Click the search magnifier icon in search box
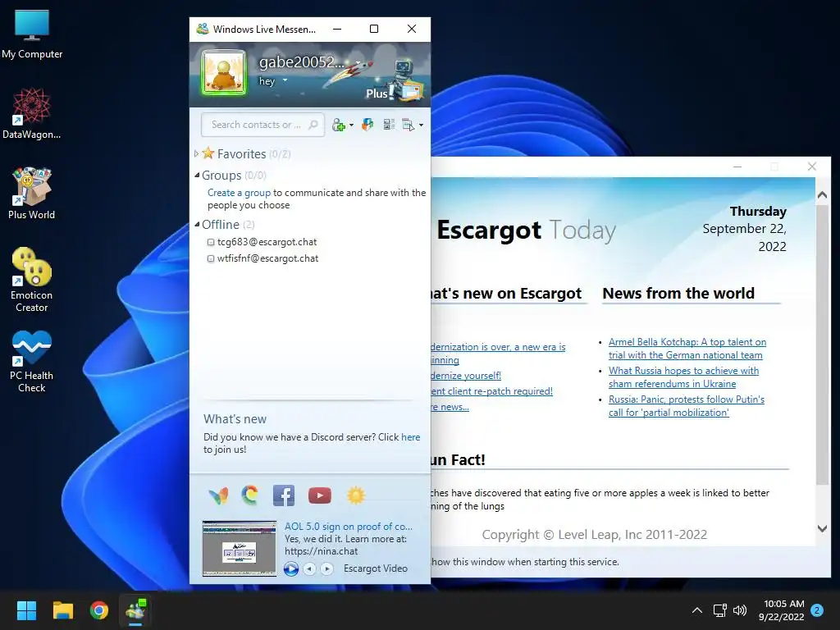Image resolution: width=840 pixels, height=630 pixels. (313, 125)
